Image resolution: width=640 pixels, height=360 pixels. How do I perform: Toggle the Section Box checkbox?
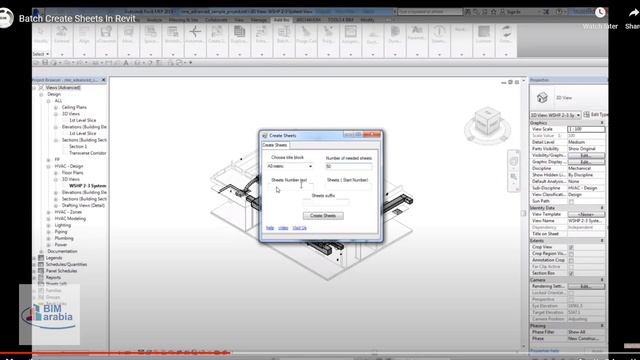pyautogui.click(x=571, y=273)
